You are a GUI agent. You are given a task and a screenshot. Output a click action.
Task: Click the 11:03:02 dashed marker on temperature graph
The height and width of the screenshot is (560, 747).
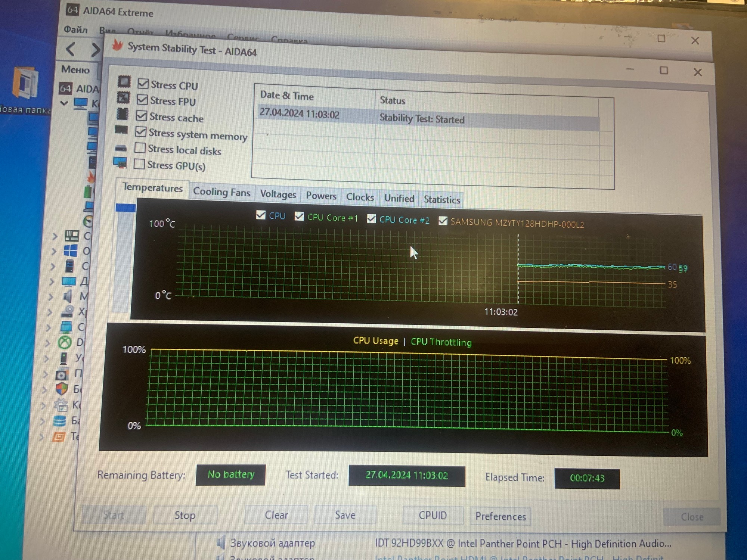518,269
